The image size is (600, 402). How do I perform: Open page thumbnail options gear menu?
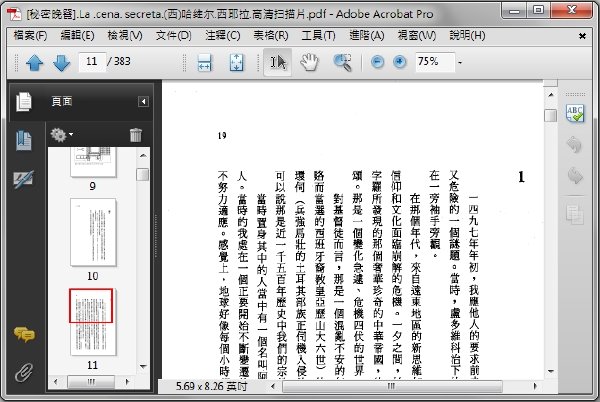[x=61, y=135]
